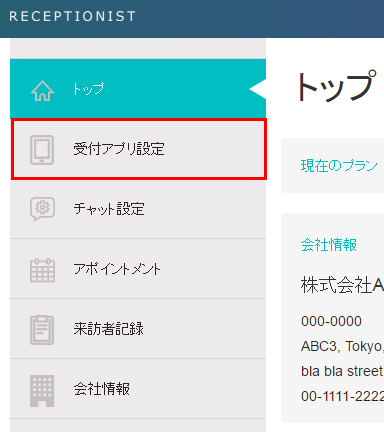384x432 pixels.
Task: Click the 会社情報 heading in the content panel
Action: pos(329,245)
